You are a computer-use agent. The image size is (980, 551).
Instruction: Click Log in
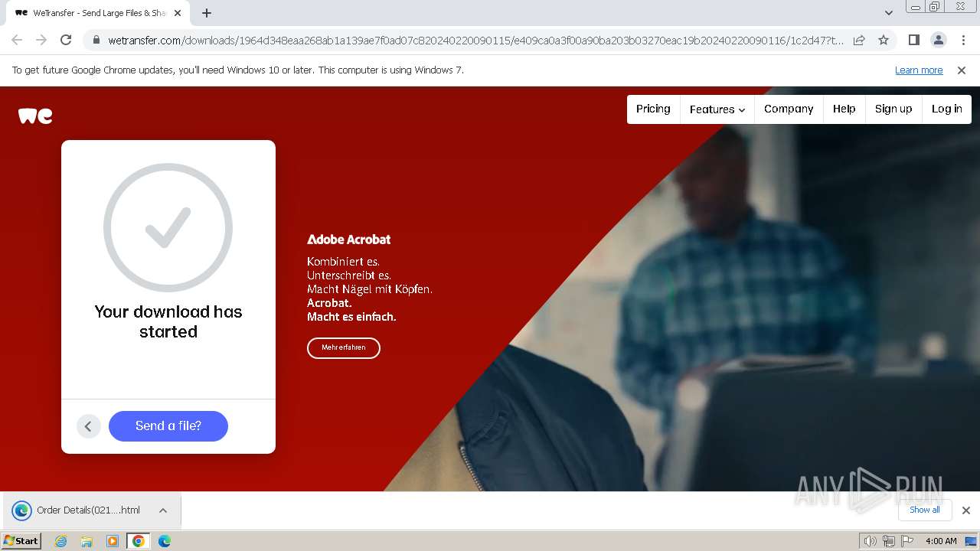click(947, 109)
